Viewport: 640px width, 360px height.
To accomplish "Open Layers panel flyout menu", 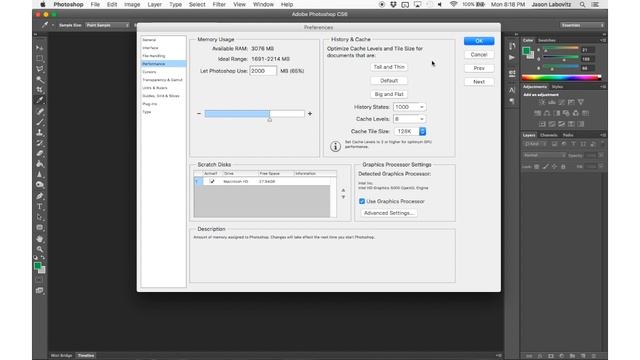I will 602,135.
